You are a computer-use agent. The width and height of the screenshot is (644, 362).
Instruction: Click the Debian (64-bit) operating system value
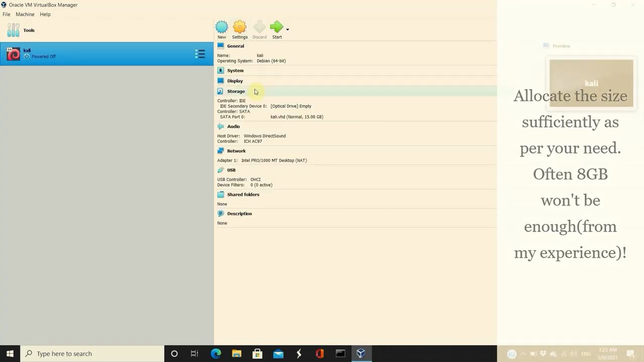[271, 61]
